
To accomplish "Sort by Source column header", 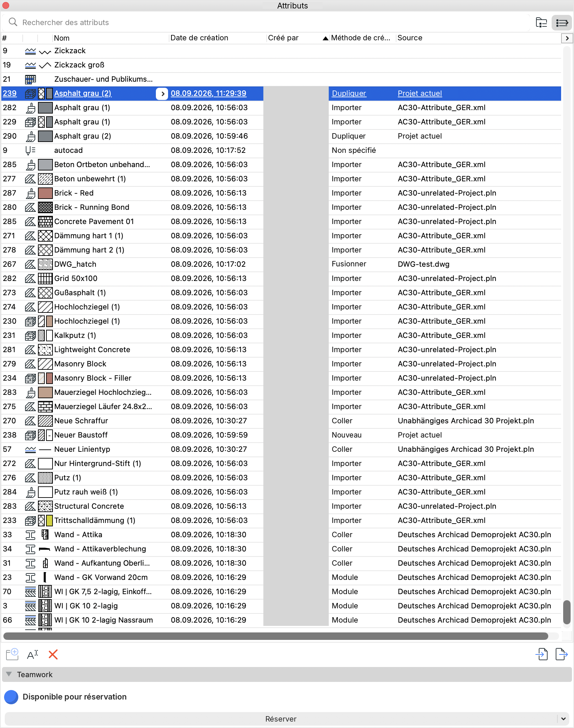I will (x=478, y=38).
